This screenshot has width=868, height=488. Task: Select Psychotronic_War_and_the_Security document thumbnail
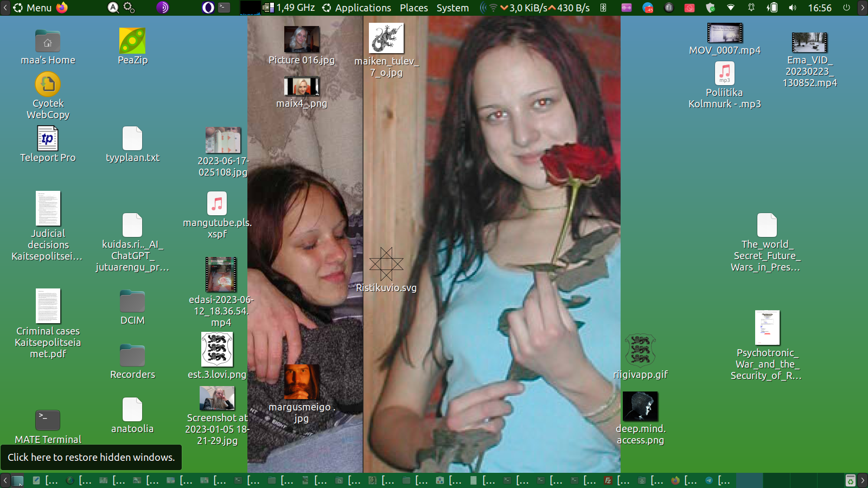click(767, 328)
